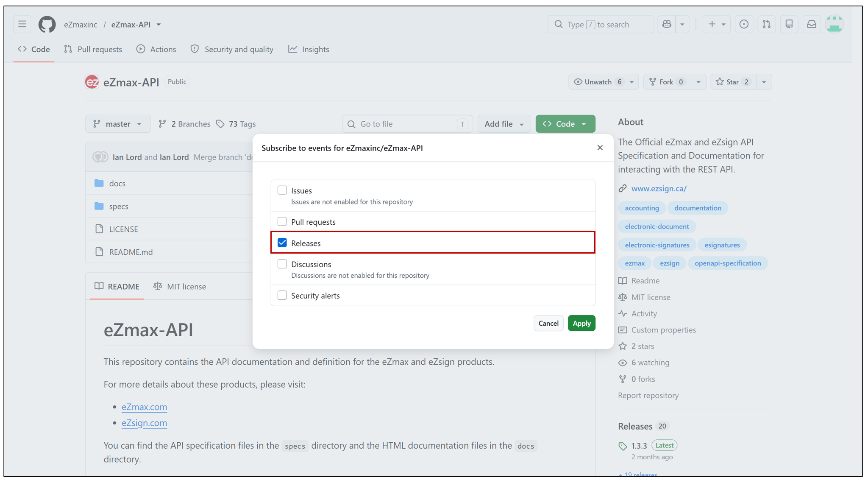Select the openapi-specification topic tag
Screen dimensions: 868x483
728,263
